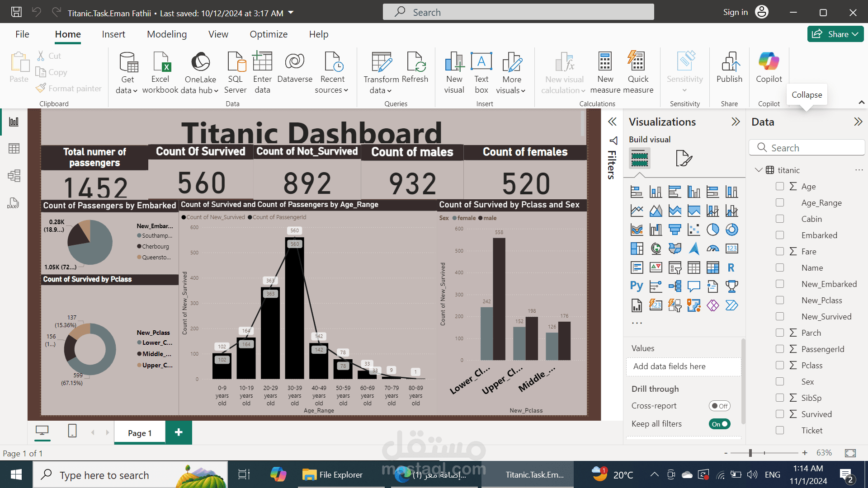
Task: Open DAX query view in left sidebar
Action: coord(13,203)
